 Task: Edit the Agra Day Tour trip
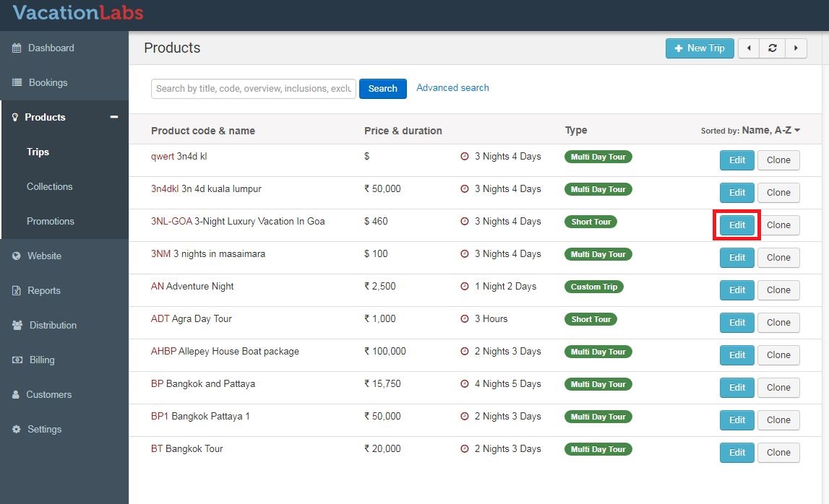(737, 323)
